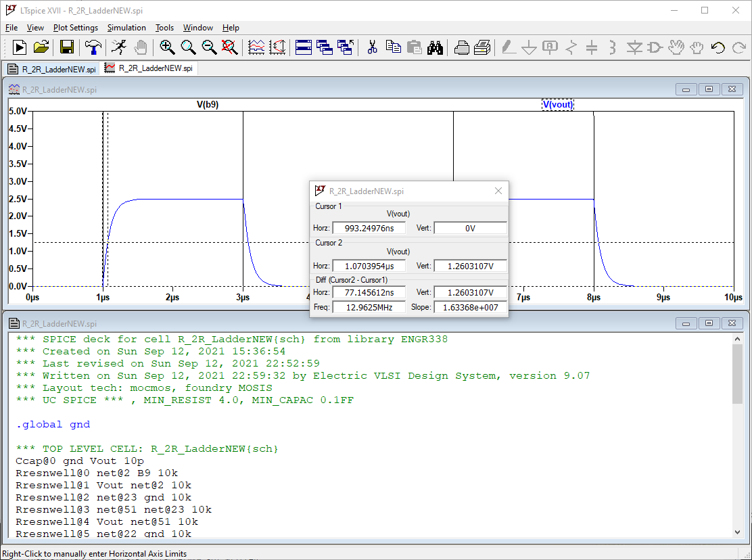Click the netlist vertical scrollbar thumb

coord(737,374)
